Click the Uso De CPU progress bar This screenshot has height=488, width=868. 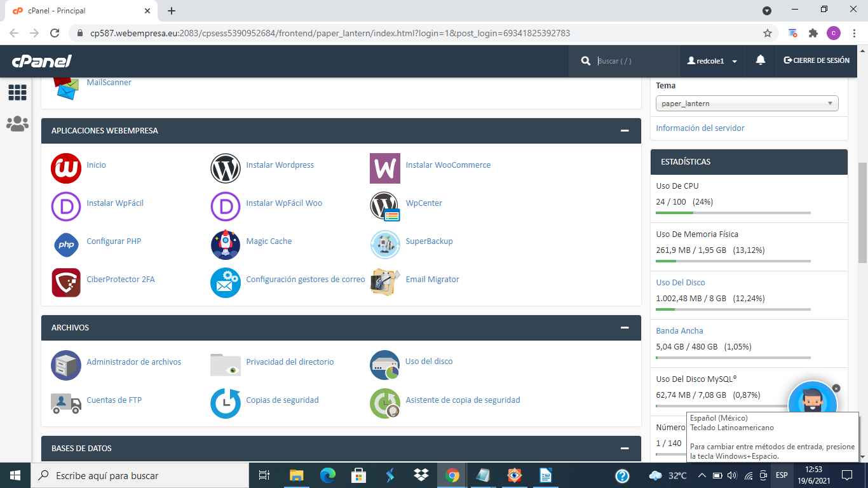733,213
